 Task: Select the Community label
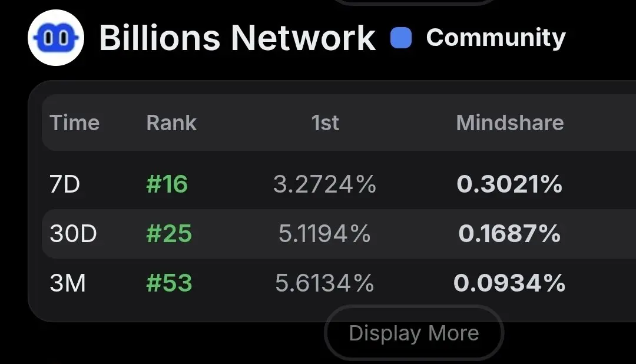[x=496, y=38]
